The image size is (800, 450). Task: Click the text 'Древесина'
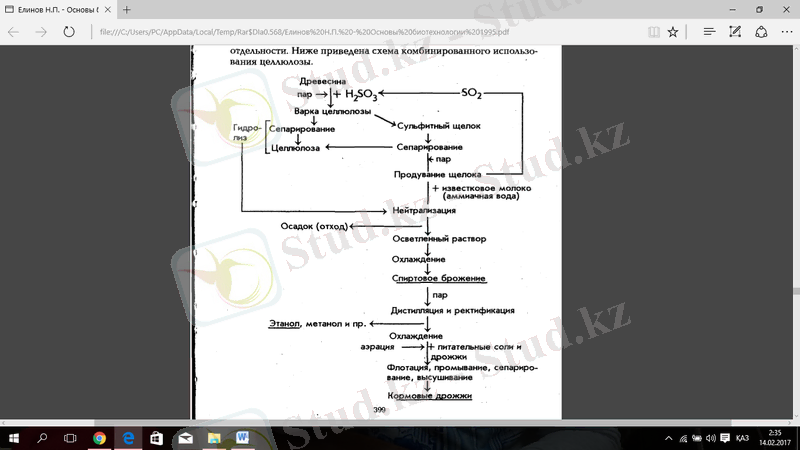point(322,81)
